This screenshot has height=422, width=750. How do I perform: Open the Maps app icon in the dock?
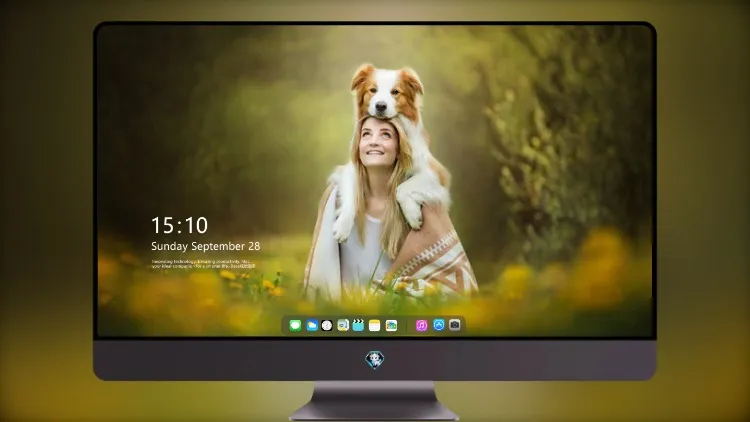click(343, 325)
